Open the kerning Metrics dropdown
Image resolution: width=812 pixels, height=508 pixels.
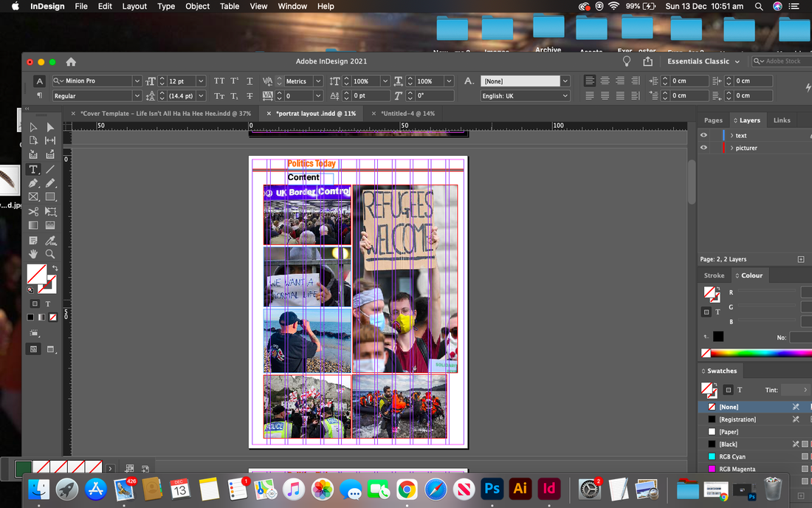[x=318, y=81]
